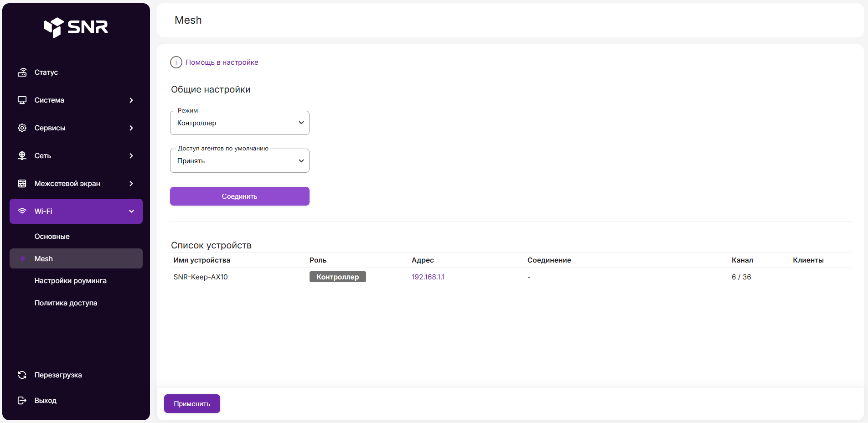Click the Logout exit icon
Viewport: 868px width, 423px height.
coord(22,401)
